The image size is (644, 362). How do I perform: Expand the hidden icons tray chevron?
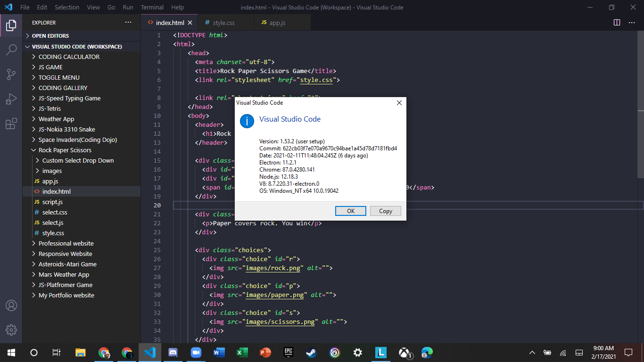coord(532,352)
